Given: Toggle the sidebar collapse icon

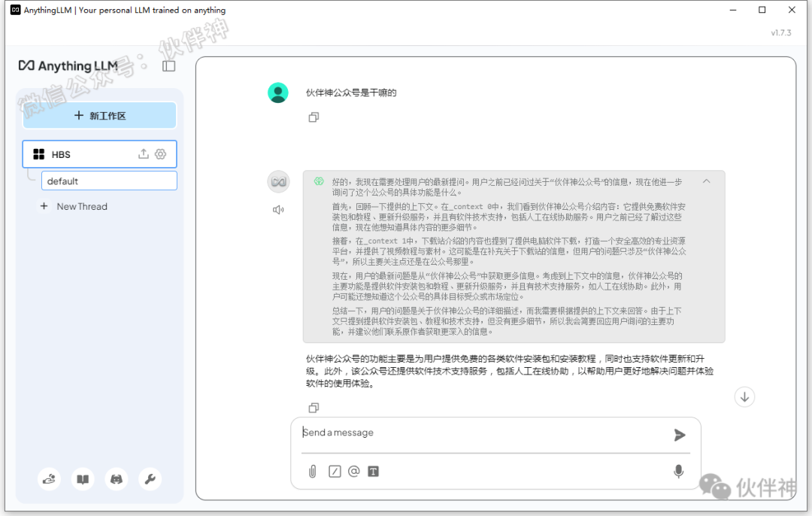Looking at the screenshot, I should 169,65.
